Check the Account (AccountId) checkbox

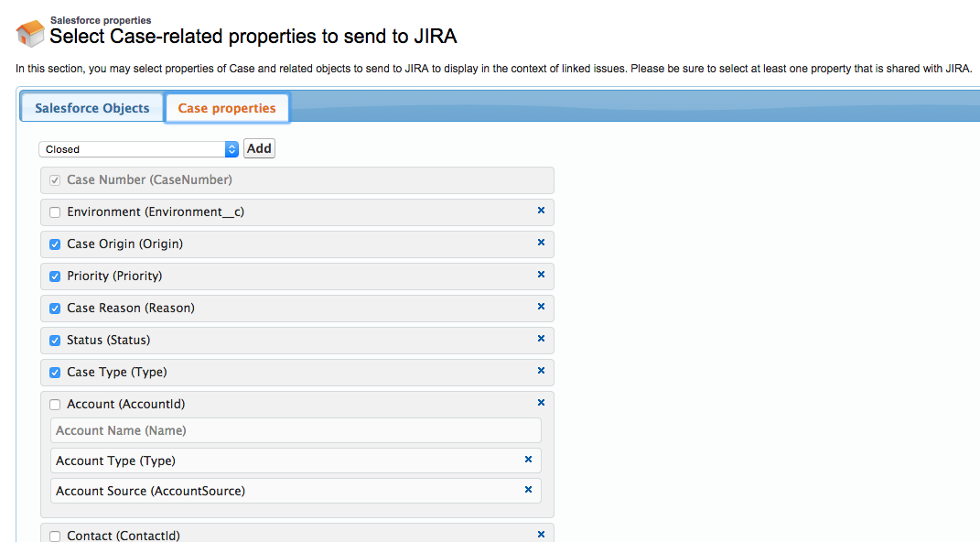point(55,405)
